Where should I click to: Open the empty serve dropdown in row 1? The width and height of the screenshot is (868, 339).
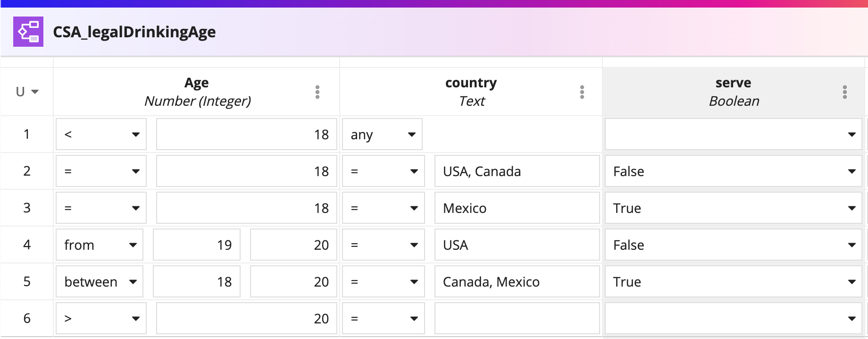pos(734,135)
